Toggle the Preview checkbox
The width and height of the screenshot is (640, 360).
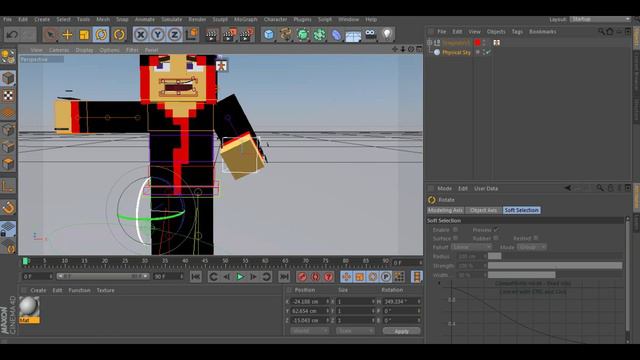(496, 230)
